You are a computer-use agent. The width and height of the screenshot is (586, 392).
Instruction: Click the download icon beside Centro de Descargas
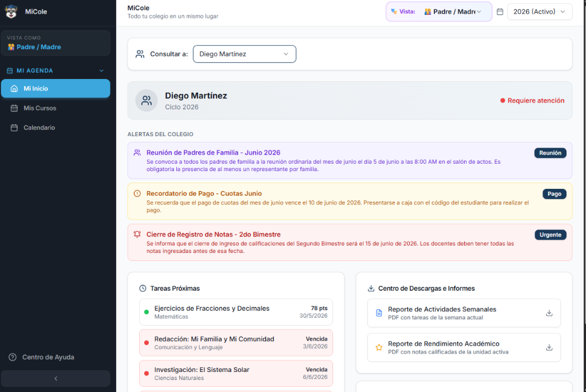371,288
